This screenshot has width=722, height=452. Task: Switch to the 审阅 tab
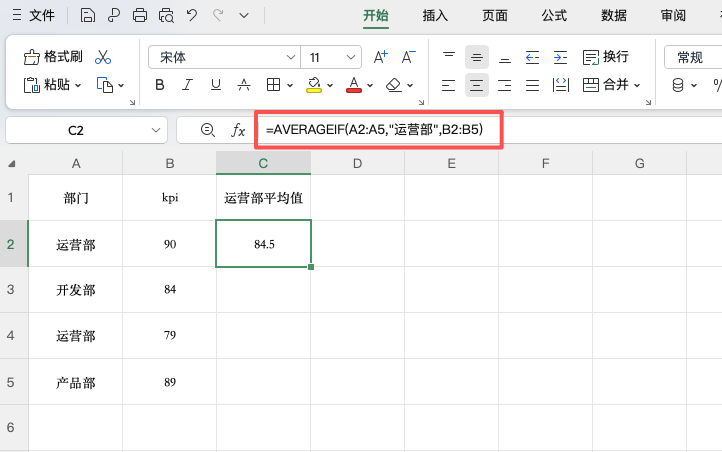pyautogui.click(x=673, y=16)
